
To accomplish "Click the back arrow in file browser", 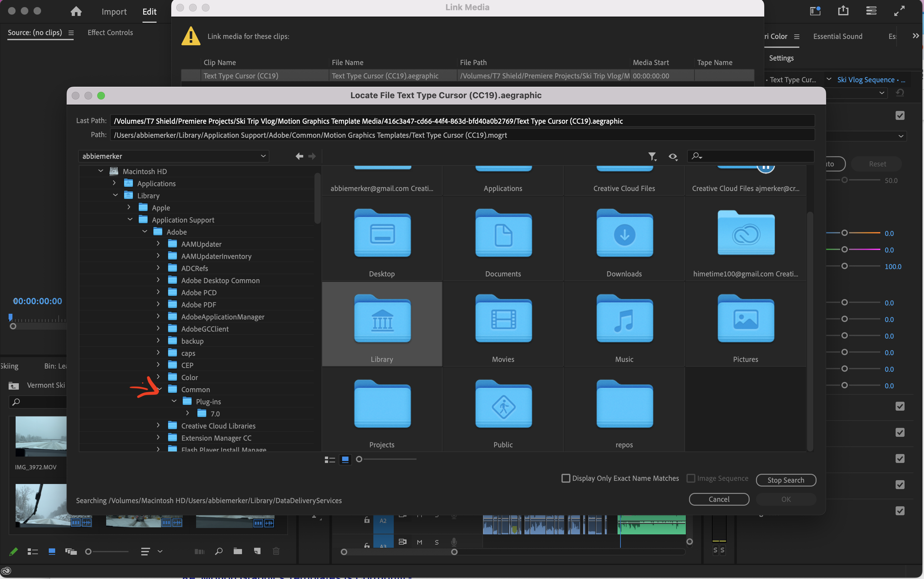I will tap(299, 156).
